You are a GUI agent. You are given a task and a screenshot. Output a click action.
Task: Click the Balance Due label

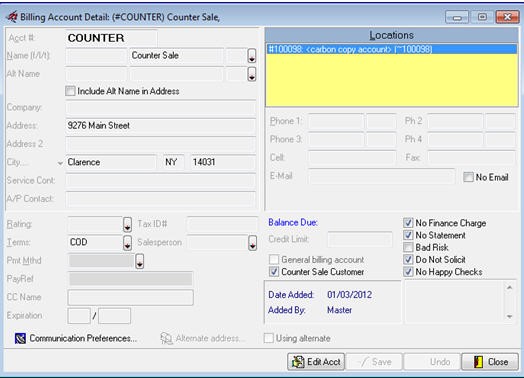pos(293,223)
